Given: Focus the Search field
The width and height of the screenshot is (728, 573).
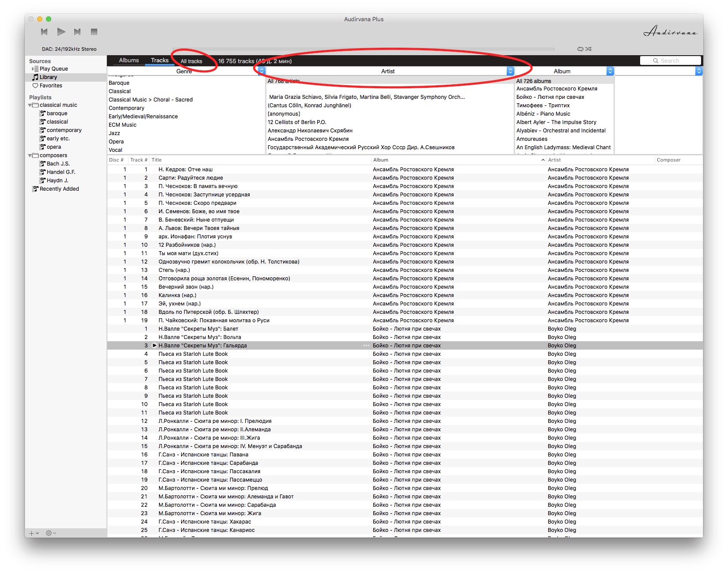Looking at the screenshot, I should click(670, 61).
